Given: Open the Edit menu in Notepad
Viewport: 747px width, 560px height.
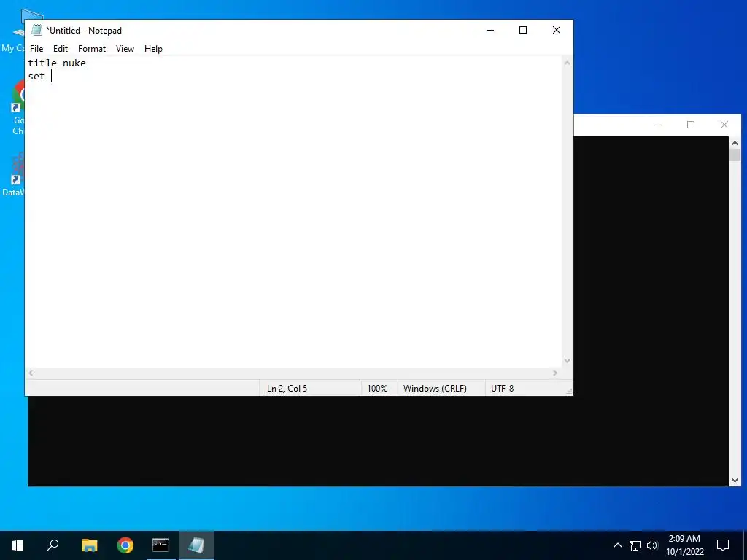Looking at the screenshot, I should point(60,49).
